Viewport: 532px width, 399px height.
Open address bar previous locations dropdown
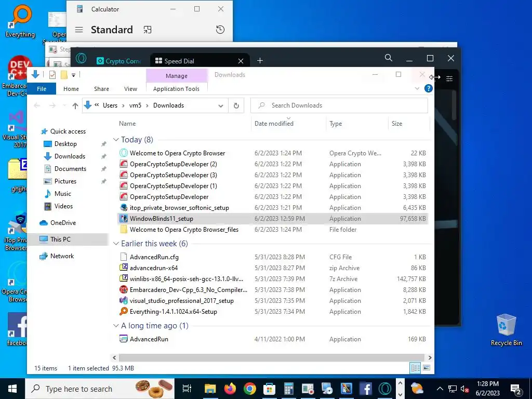[x=220, y=105]
